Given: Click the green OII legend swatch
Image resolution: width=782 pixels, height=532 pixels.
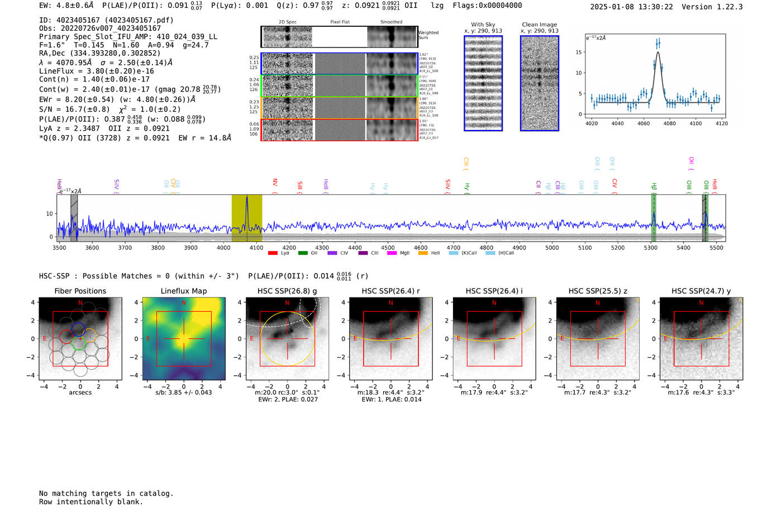Looking at the screenshot, I should pos(303,253).
